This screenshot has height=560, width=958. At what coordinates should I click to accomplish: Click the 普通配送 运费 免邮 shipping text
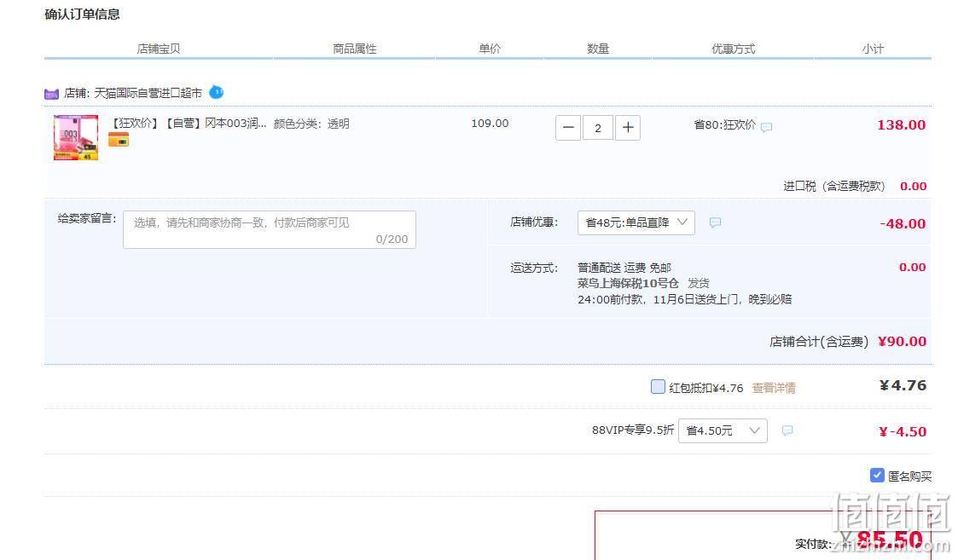click(x=624, y=268)
